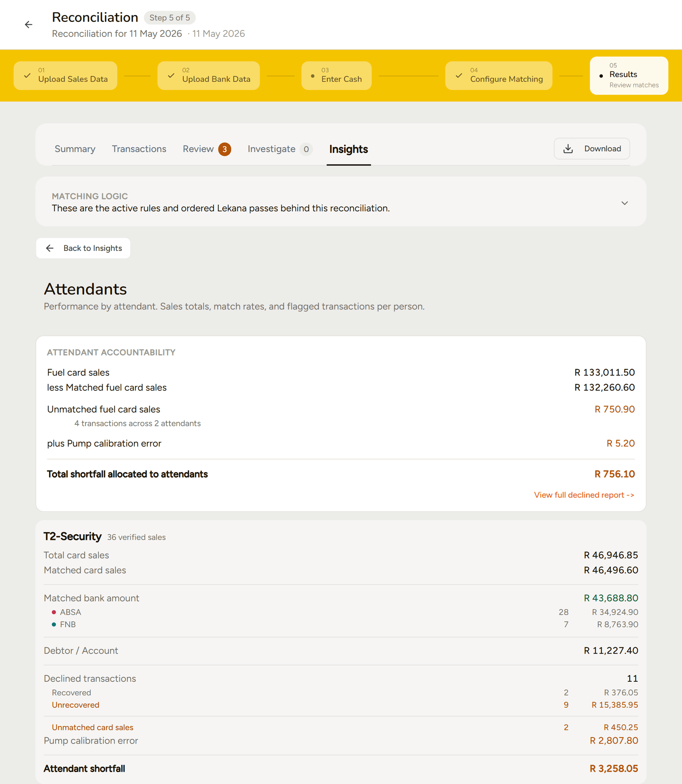This screenshot has height=784, width=682.
Task: Click the ATTENDANT ACCOUNTABILITY section header
Action: point(111,352)
